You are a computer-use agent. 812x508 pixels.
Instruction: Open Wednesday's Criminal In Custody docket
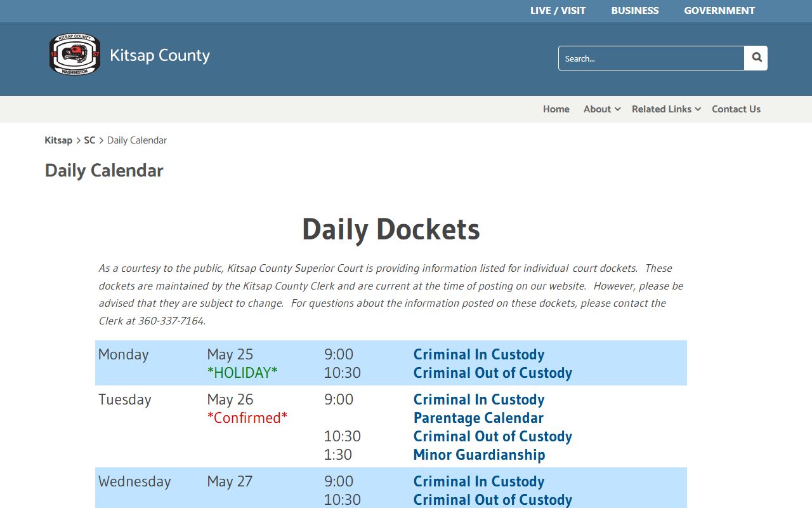tap(479, 481)
